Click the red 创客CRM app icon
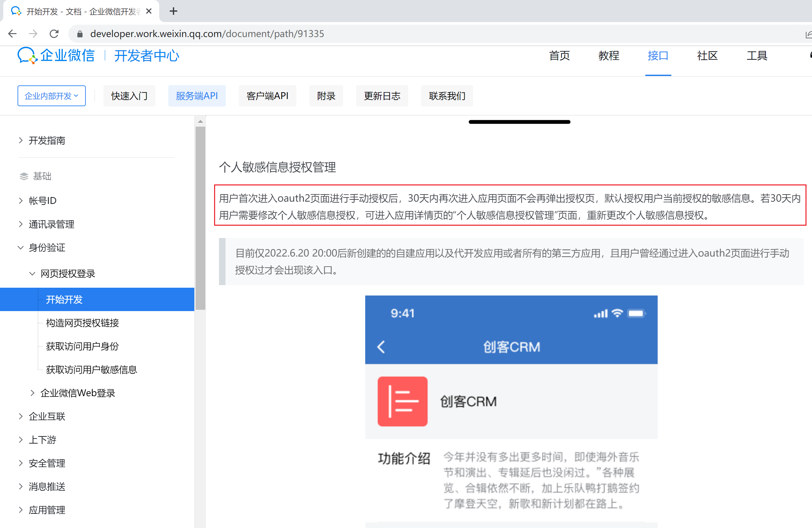 (x=403, y=401)
